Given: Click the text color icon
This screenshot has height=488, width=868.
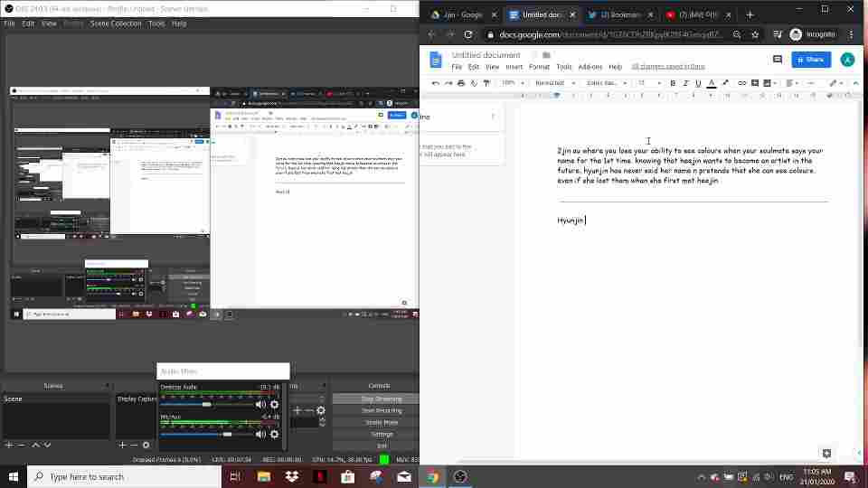Looking at the screenshot, I should [712, 83].
